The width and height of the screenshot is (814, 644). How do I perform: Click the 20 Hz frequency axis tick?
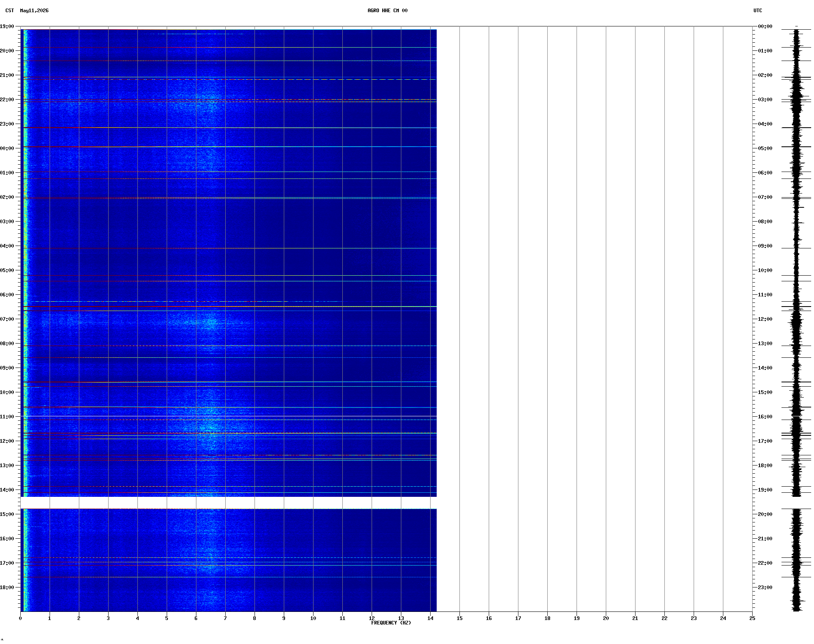tap(606, 618)
